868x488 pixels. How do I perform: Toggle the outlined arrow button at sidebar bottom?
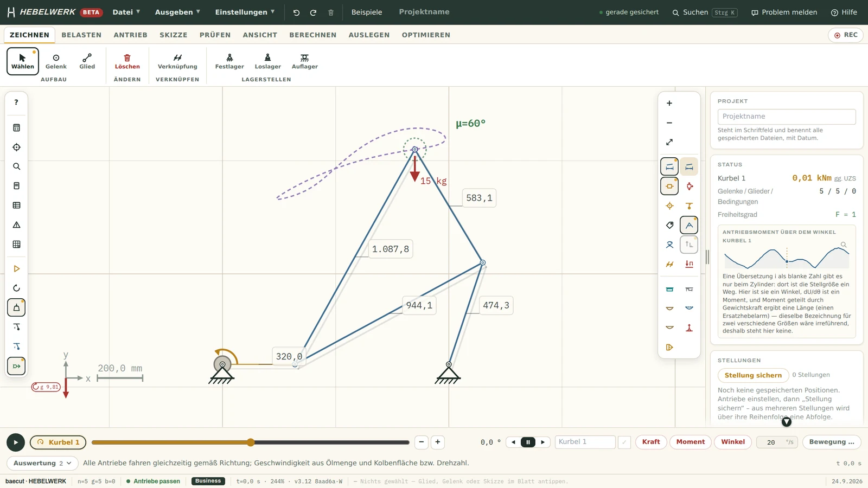16,366
